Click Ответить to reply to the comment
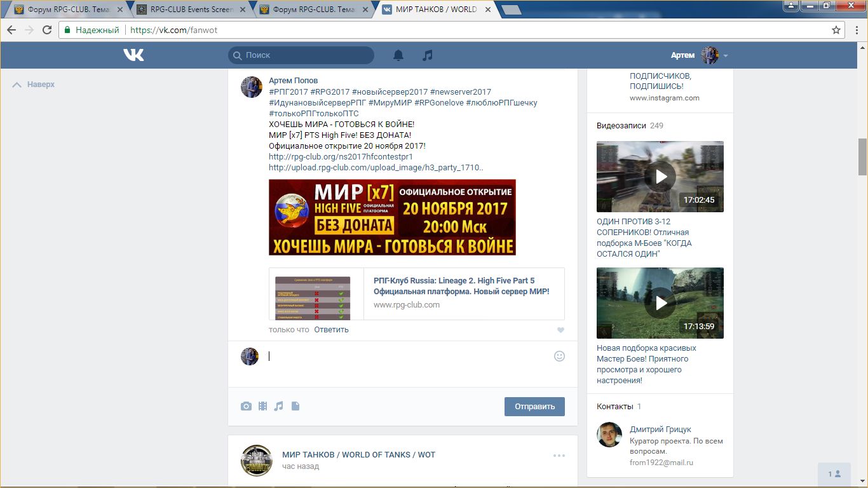 [331, 330]
